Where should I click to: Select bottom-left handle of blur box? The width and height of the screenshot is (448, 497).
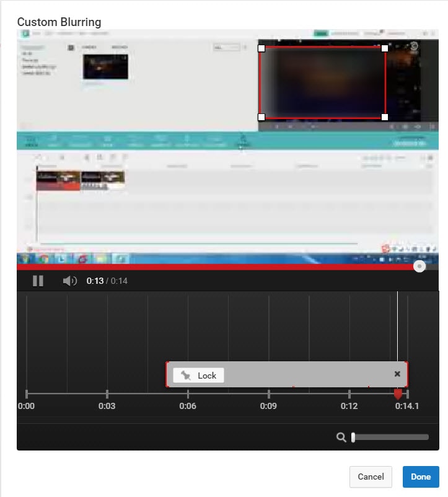(x=261, y=117)
